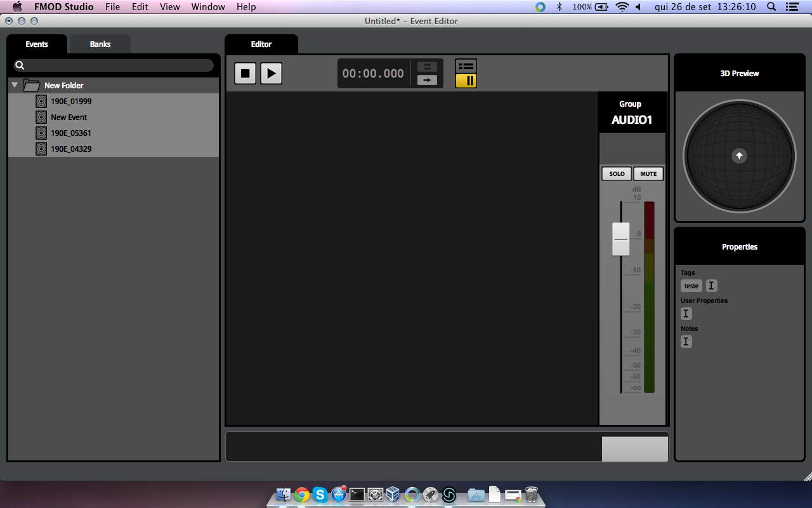
Task: Click the search magnifier icon in Events
Action: click(20, 65)
